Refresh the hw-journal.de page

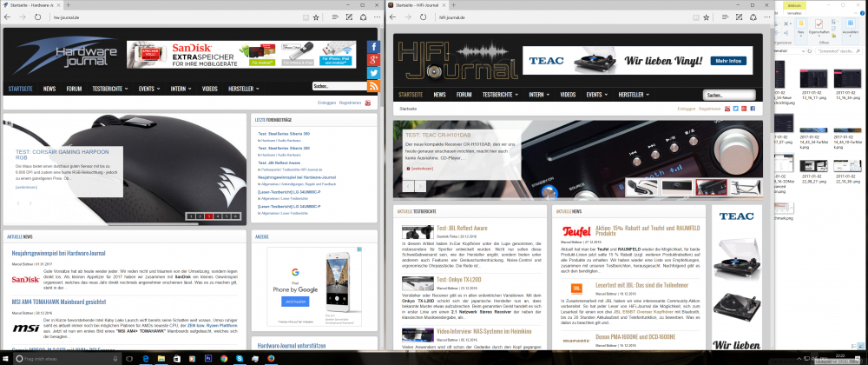click(x=37, y=17)
